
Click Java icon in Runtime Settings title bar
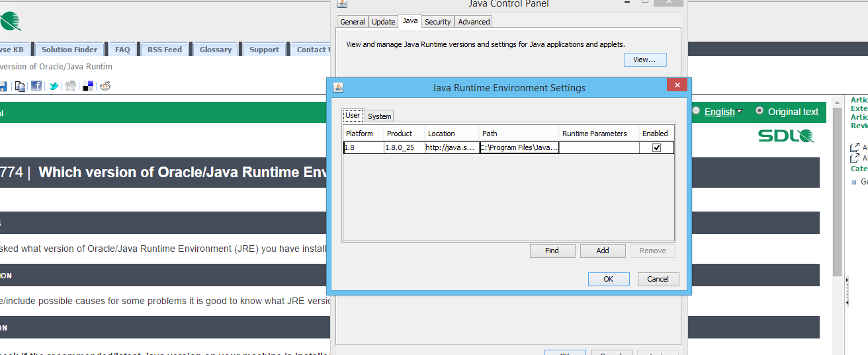[338, 87]
